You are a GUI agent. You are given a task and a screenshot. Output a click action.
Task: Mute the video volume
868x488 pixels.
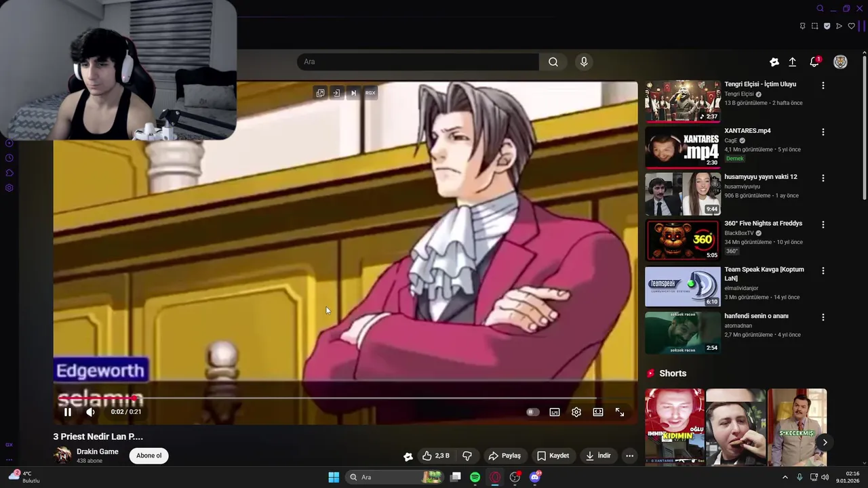[90, 412]
